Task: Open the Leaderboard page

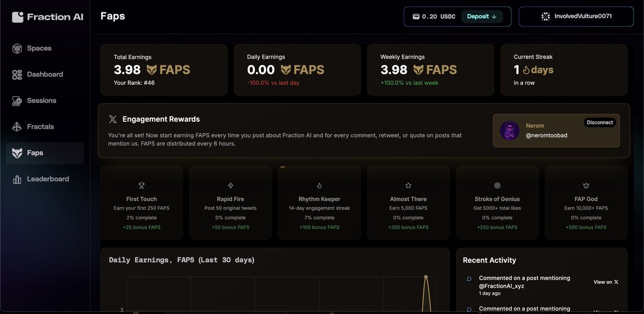Action: point(45,179)
